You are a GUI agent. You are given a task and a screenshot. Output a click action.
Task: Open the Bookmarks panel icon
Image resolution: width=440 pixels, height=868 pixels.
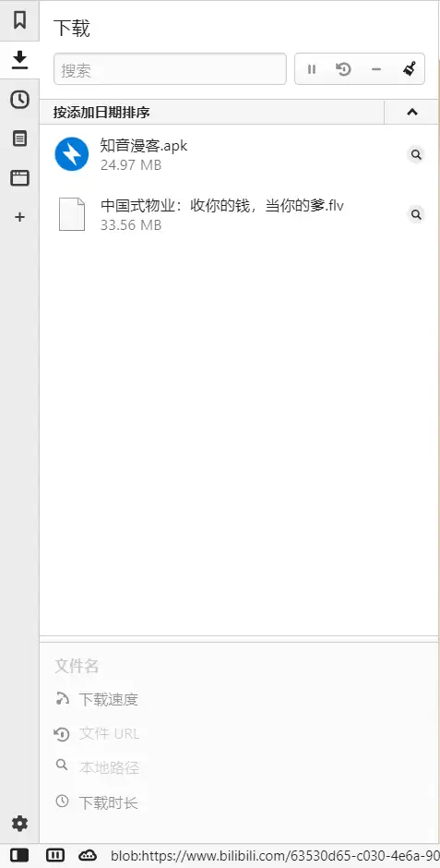pos(19,20)
